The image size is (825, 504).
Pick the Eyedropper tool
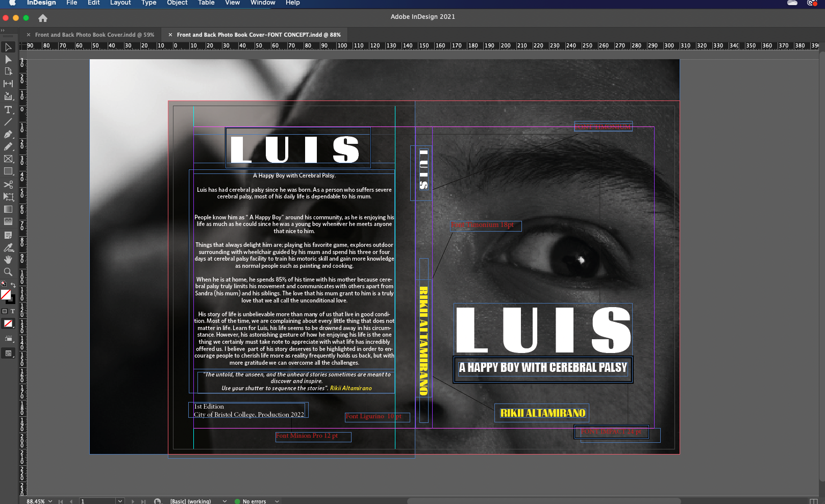[8, 247]
